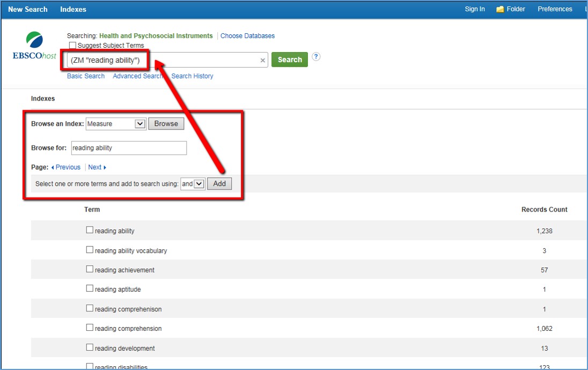Enable Suggest Subject Terms checkbox

point(73,46)
